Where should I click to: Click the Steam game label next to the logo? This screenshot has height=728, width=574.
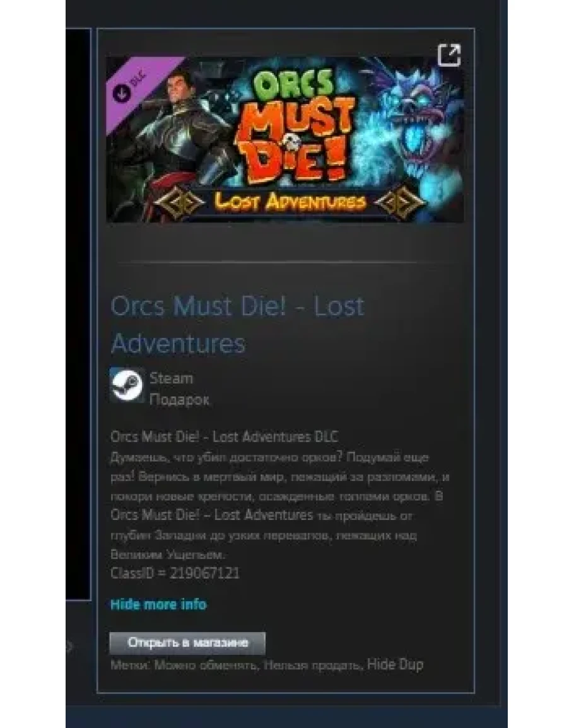pos(171,378)
